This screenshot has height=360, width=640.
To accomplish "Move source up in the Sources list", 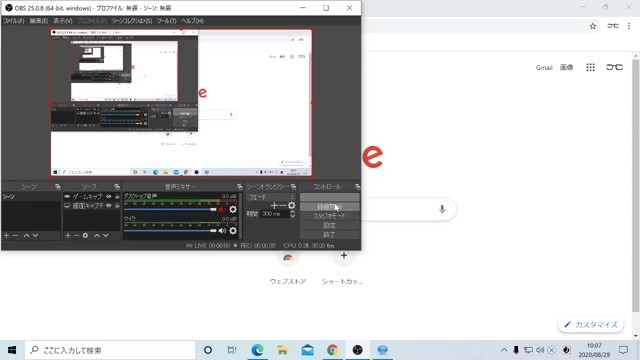I will pyautogui.click(x=97, y=236).
